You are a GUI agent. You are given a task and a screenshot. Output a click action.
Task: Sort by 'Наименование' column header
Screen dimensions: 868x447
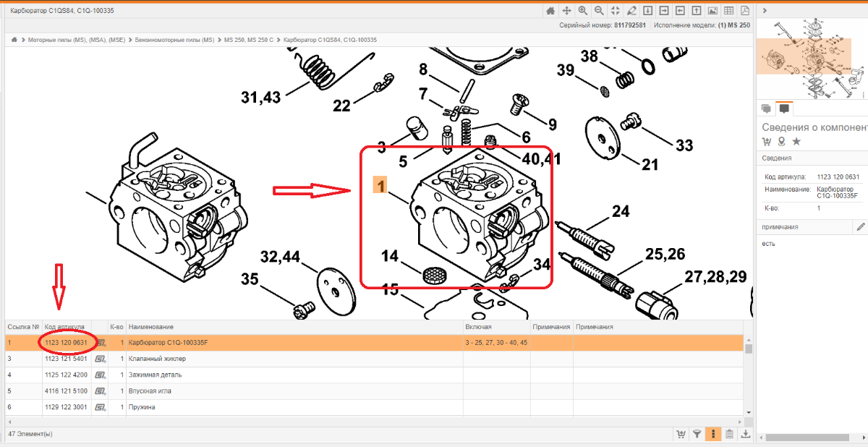(x=150, y=327)
